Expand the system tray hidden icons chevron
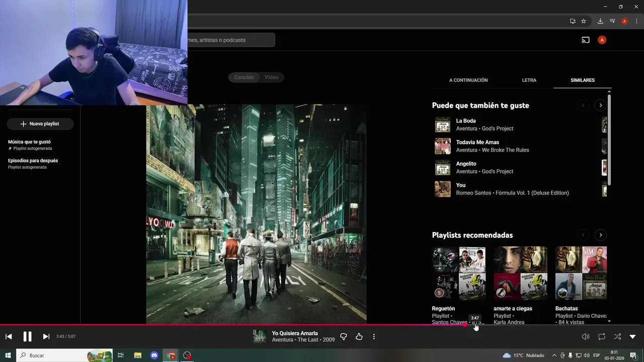The width and height of the screenshot is (644, 362). pyautogui.click(x=554, y=355)
